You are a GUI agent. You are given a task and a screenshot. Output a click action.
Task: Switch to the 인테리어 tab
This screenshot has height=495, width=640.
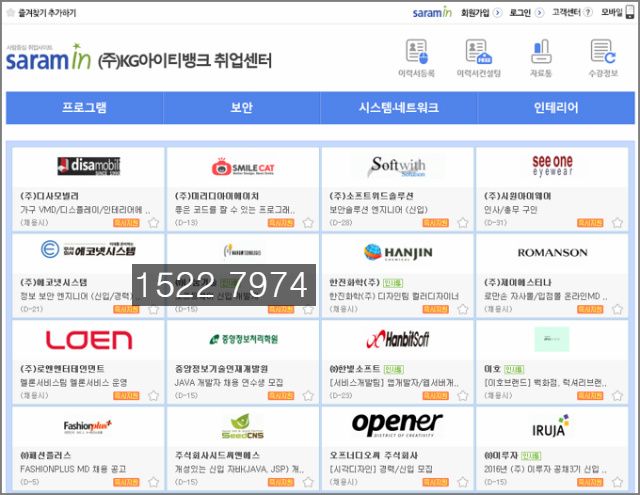(556, 108)
